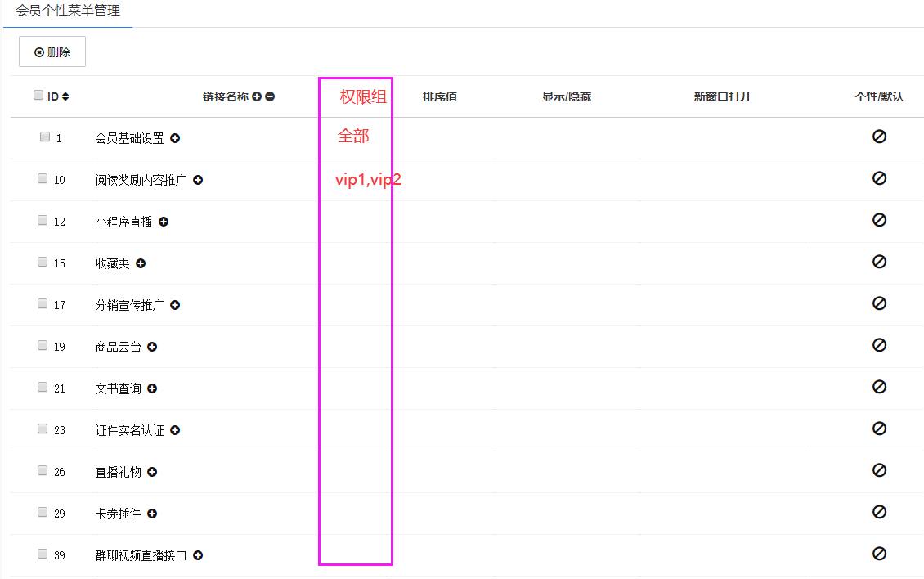Expand 阅读奖励内容推广 with its plus icon
924x579 pixels.
pyautogui.click(x=198, y=180)
